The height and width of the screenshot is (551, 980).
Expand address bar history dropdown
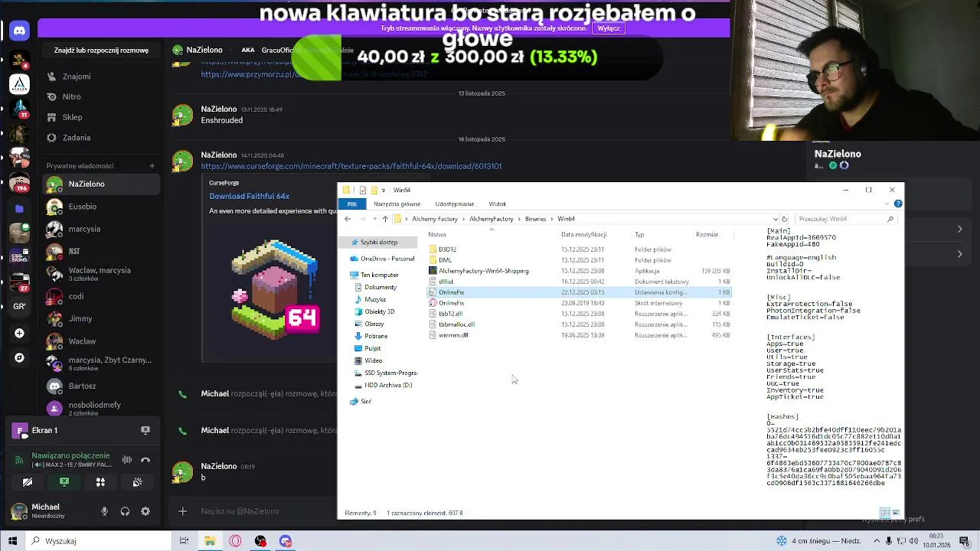[775, 219]
